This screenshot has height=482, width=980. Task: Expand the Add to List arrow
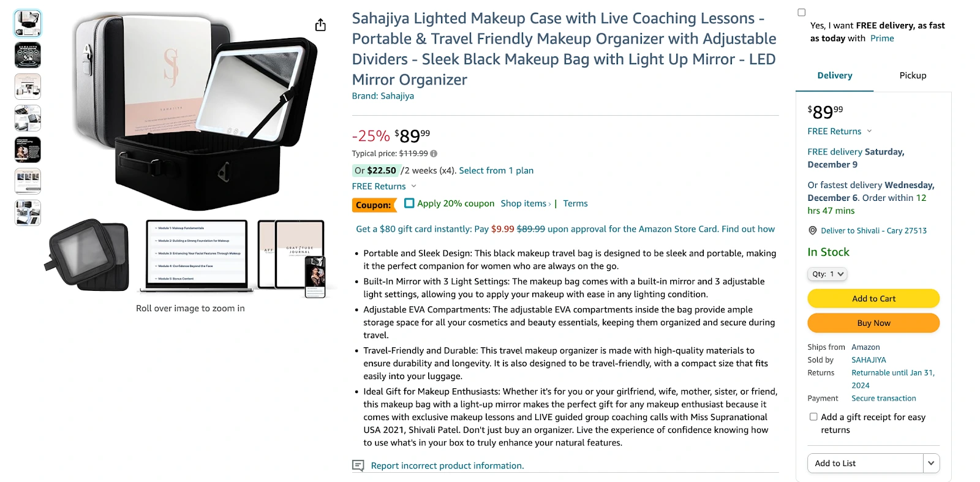pos(931,463)
